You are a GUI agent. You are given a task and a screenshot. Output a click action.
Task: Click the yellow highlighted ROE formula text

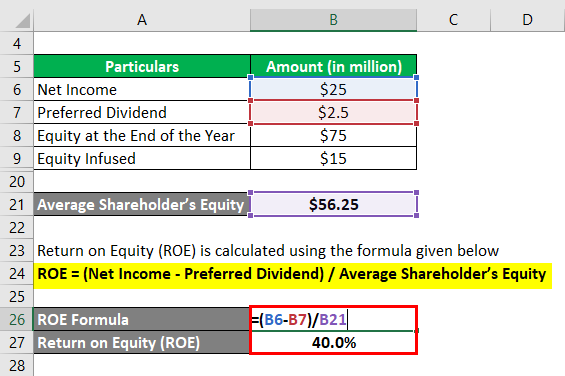click(x=292, y=275)
